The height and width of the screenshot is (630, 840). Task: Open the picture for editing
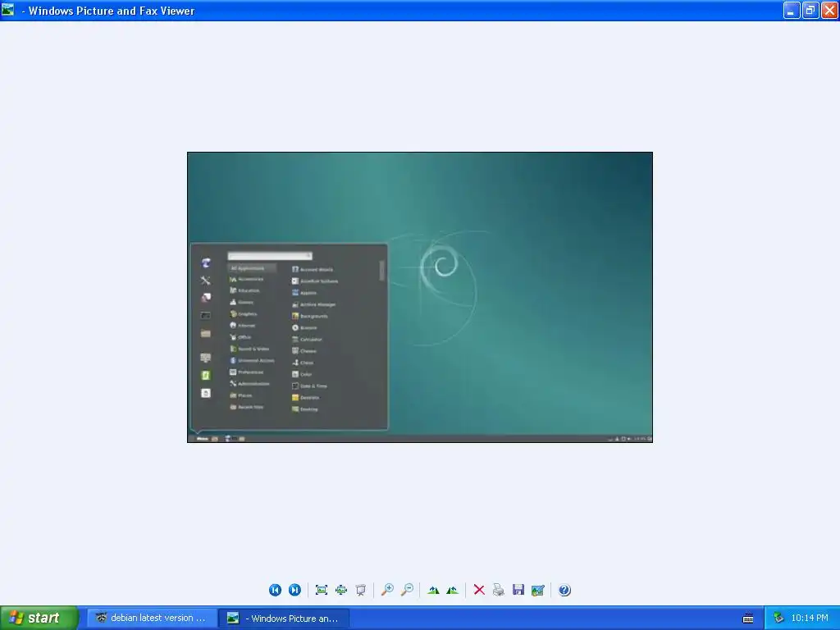point(538,590)
